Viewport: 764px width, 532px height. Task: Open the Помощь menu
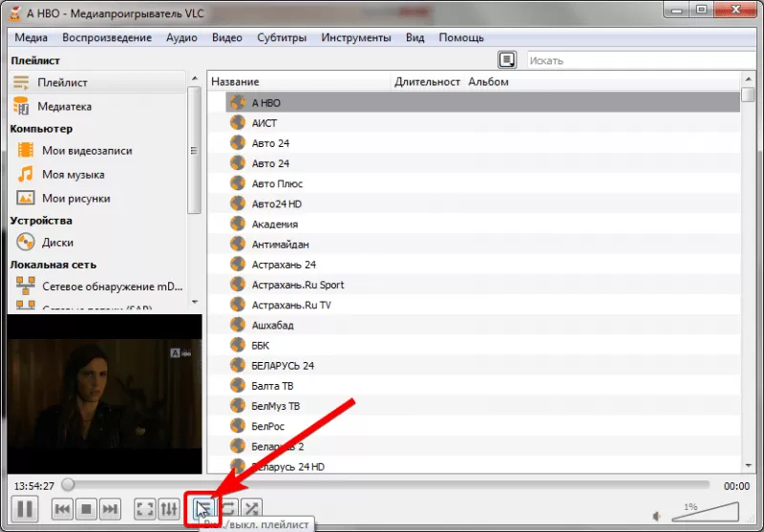click(x=461, y=37)
